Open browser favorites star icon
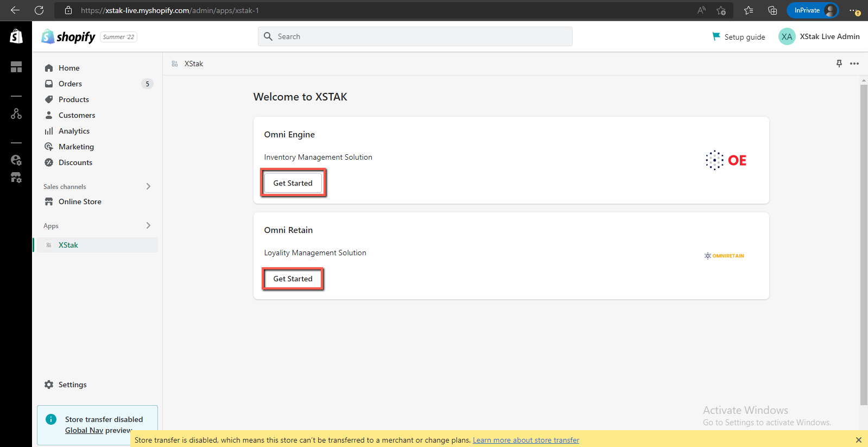Screen dimensions: 868x447 click(749, 10)
